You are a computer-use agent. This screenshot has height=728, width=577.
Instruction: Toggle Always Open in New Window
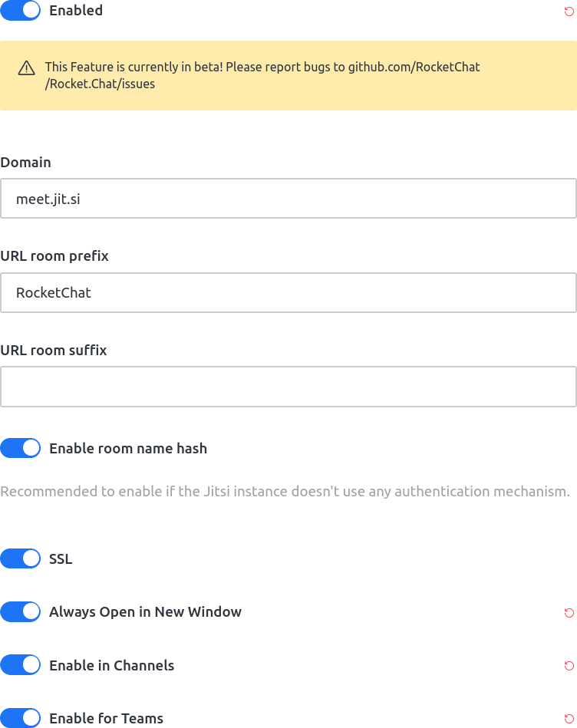21,611
